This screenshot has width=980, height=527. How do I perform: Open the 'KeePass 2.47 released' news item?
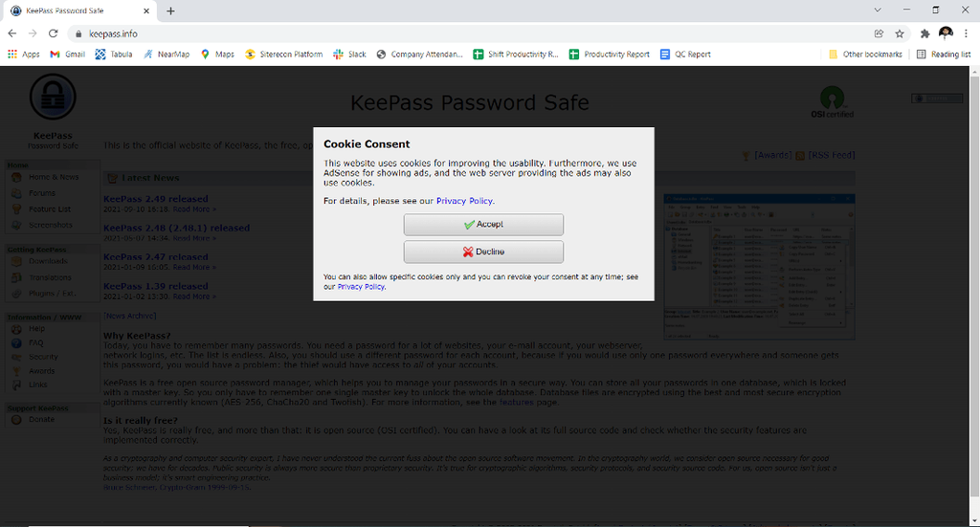(x=156, y=257)
